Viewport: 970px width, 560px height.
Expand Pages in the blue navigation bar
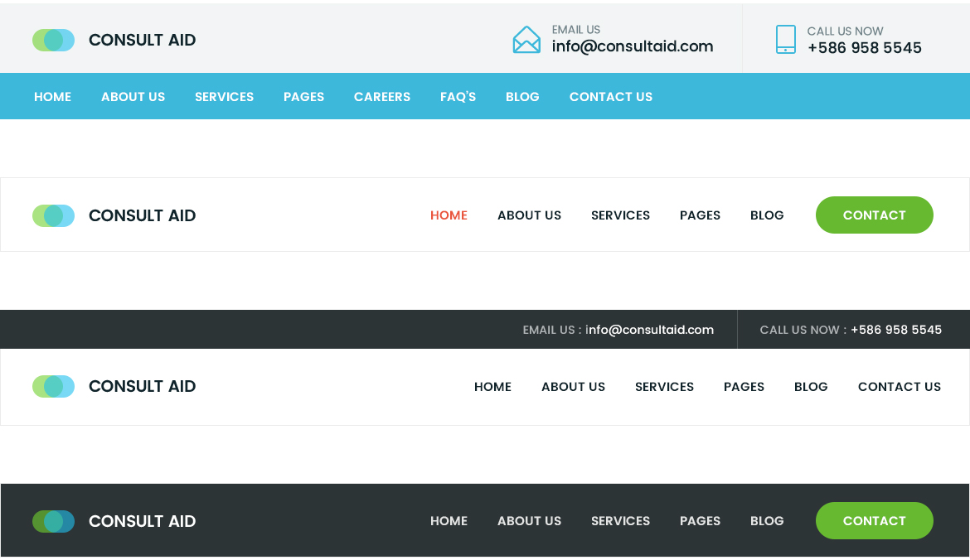303,97
